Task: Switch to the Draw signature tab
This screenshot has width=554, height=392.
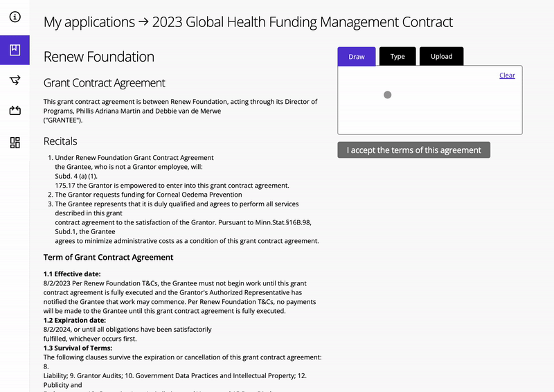Action: [357, 57]
